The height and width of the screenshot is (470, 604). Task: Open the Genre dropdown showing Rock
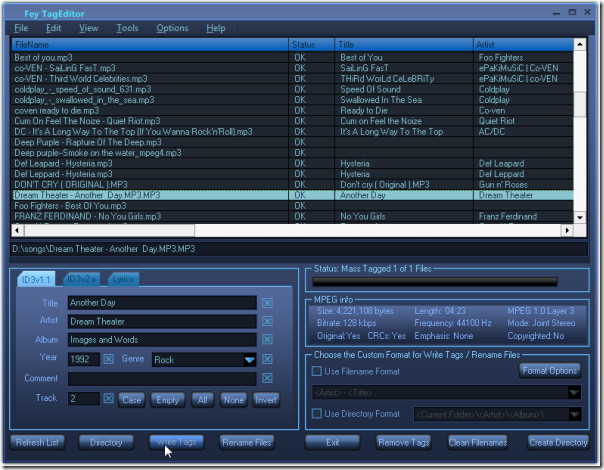[250, 360]
